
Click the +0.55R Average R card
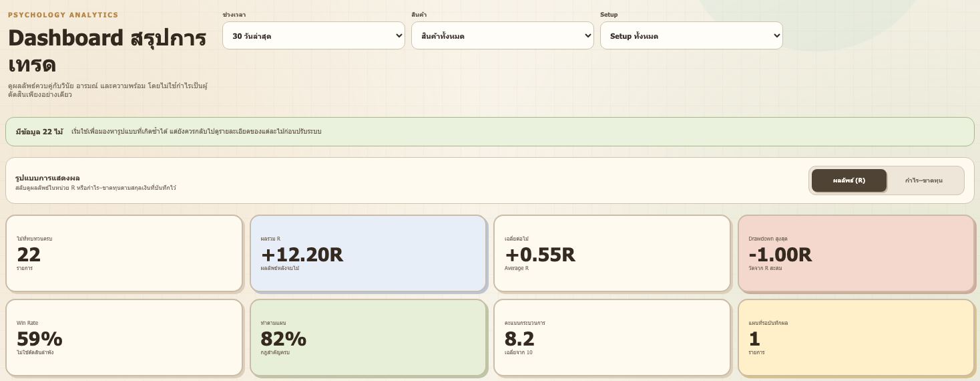coord(612,253)
